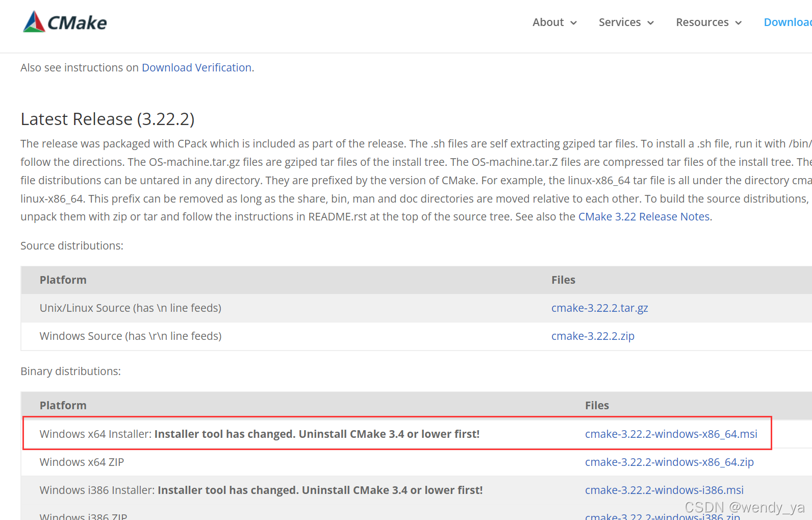
Task: Select the Windows x64 ZIP text
Action: click(82, 462)
